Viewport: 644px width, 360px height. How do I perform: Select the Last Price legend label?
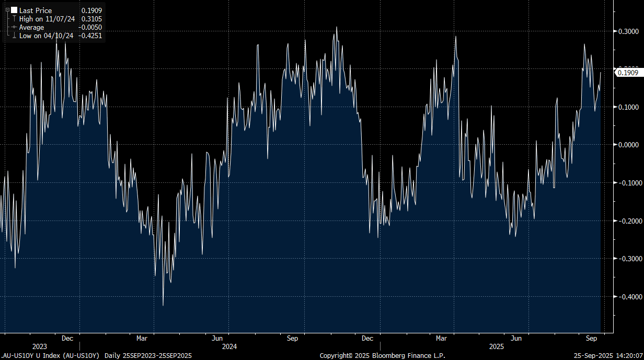coord(36,10)
